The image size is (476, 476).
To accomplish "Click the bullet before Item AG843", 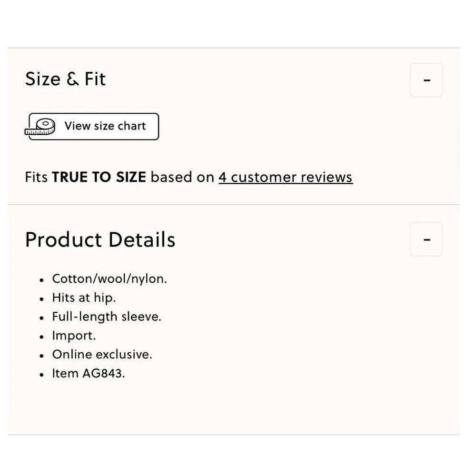I will point(42,375).
